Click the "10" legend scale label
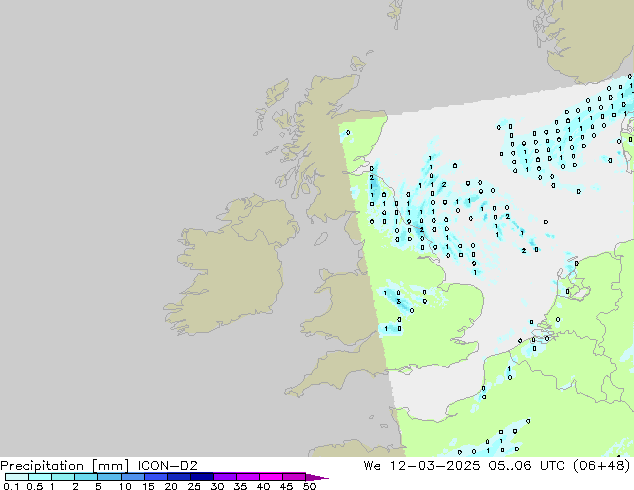Image resolution: width=634 pixels, height=490 pixels. (125, 486)
